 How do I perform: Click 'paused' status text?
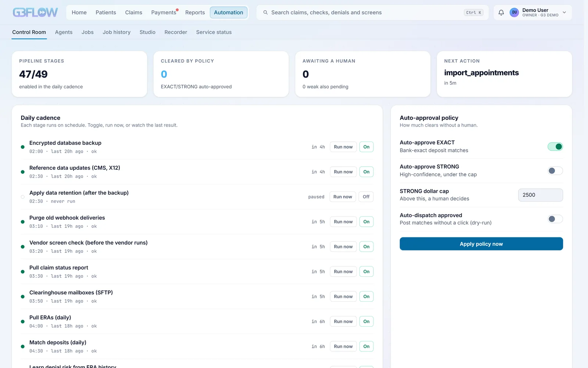316,197
